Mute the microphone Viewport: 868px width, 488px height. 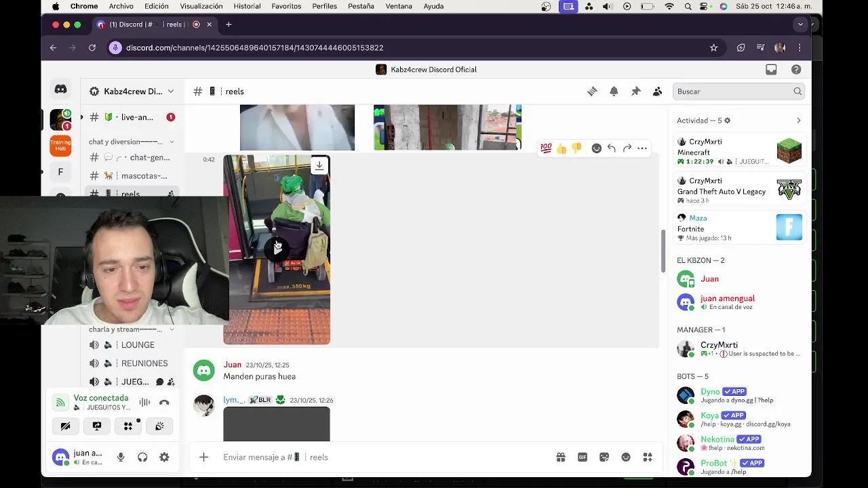(121, 457)
